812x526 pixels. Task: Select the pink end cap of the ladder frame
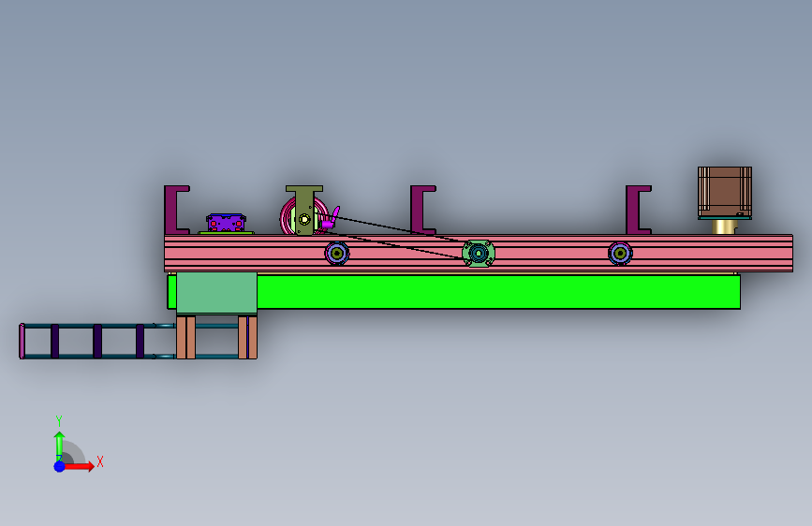(x=22, y=342)
